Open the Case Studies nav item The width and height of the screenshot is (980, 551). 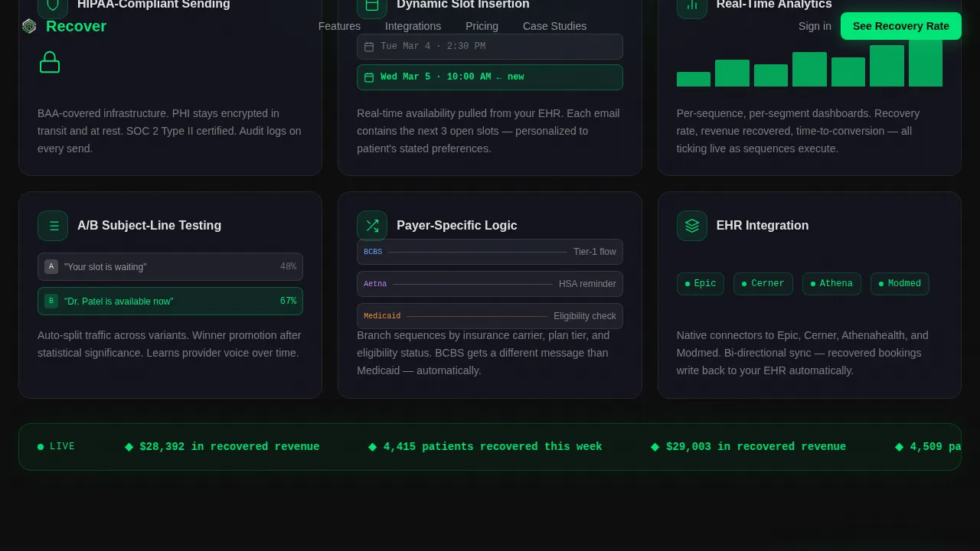click(x=554, y=26)
